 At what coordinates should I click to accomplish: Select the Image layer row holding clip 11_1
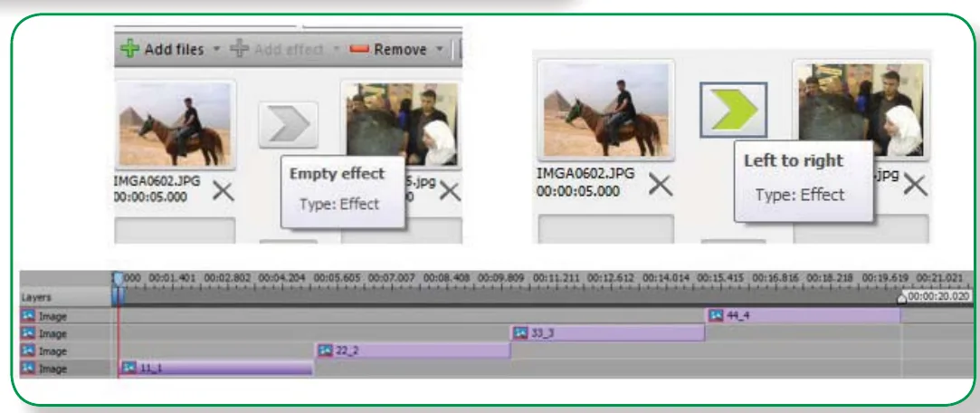(66, 370)
